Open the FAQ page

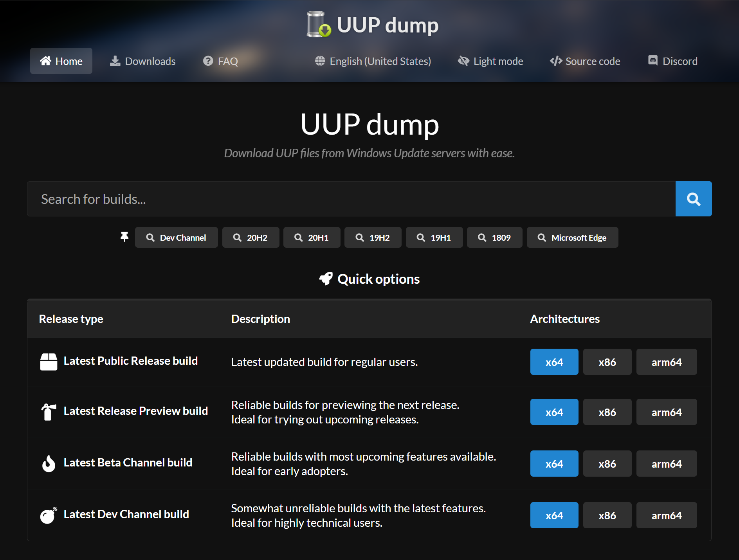point(220,61)
